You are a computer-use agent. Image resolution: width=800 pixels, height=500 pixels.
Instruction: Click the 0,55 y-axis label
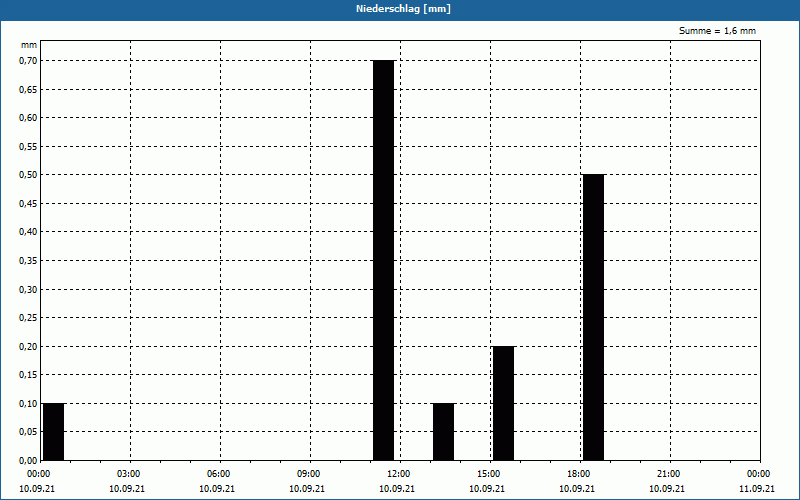[28, 146]
